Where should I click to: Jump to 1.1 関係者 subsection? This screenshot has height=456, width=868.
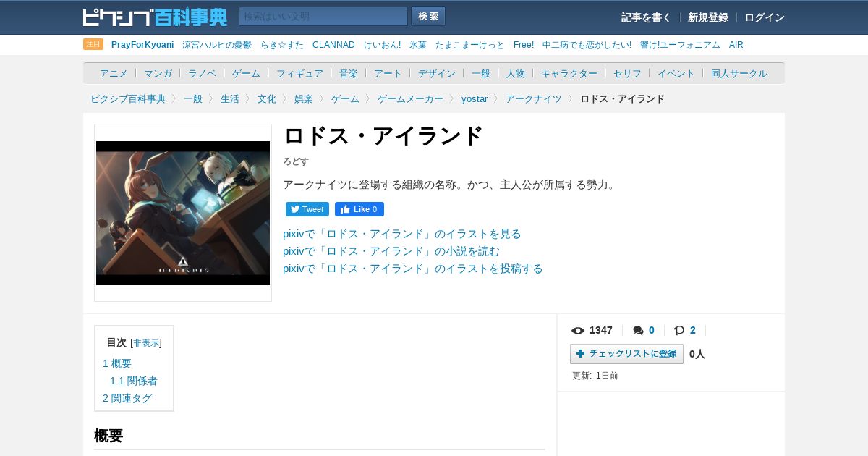(134, 381)
